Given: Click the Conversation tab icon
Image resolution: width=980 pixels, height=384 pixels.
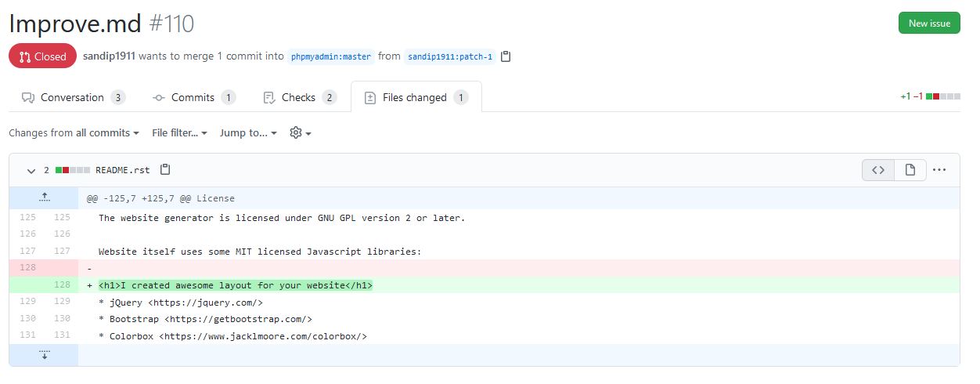Looking at the screenshot, I should pyautogui.click(x=28, y=98).
